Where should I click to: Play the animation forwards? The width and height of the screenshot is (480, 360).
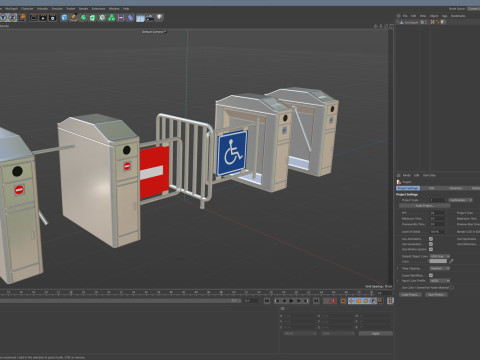[291, 301]
